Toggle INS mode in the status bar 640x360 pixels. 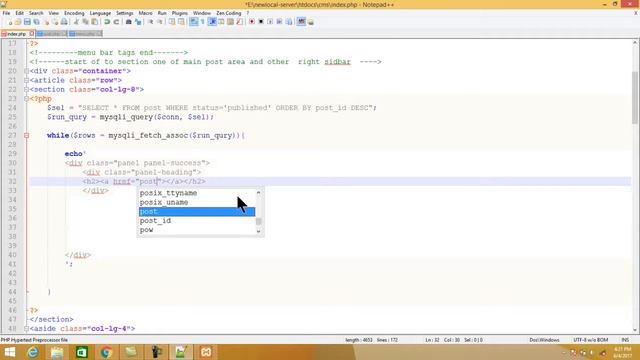click(x=625, y=340)
